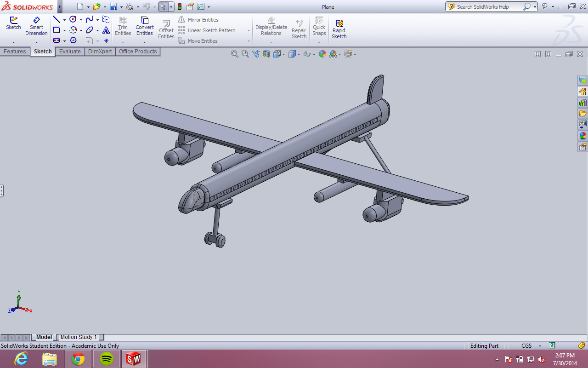Open the SolidWorks Resources home panel
588x368 pixels.
click(x=582, y=92)
